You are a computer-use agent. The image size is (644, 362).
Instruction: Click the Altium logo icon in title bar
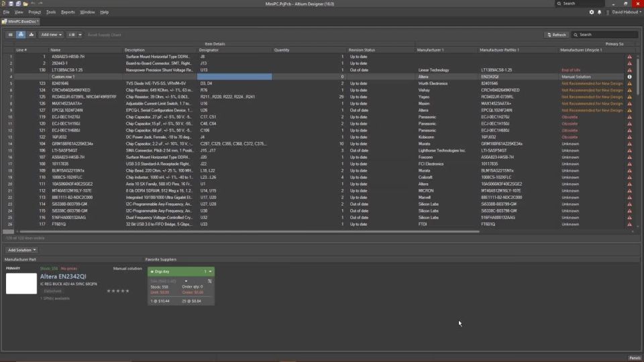tap(4, 4)
